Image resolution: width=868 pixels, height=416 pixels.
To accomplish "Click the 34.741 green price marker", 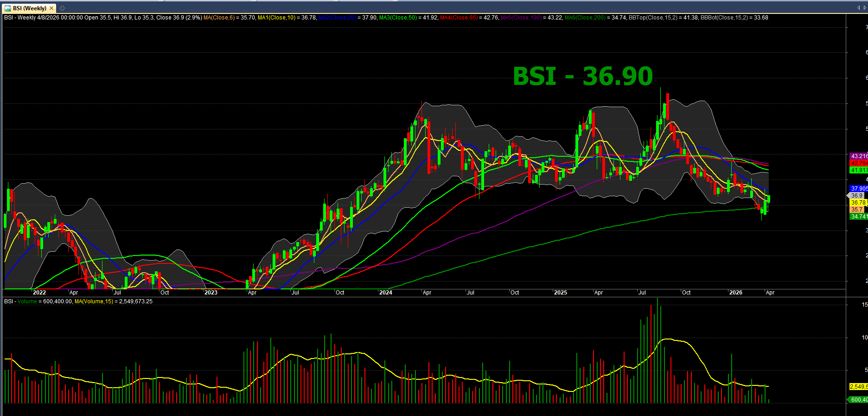I will [x=858, y=217].
